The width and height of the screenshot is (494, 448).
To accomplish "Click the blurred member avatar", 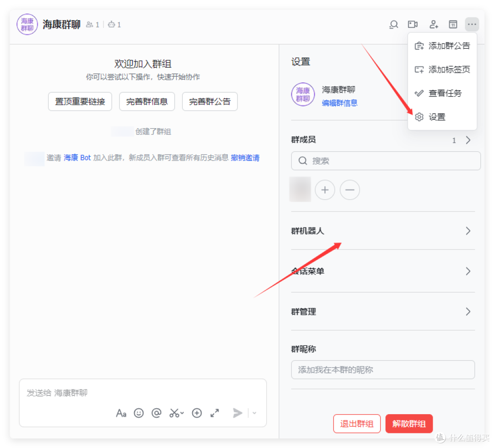I will coord(300,189).
